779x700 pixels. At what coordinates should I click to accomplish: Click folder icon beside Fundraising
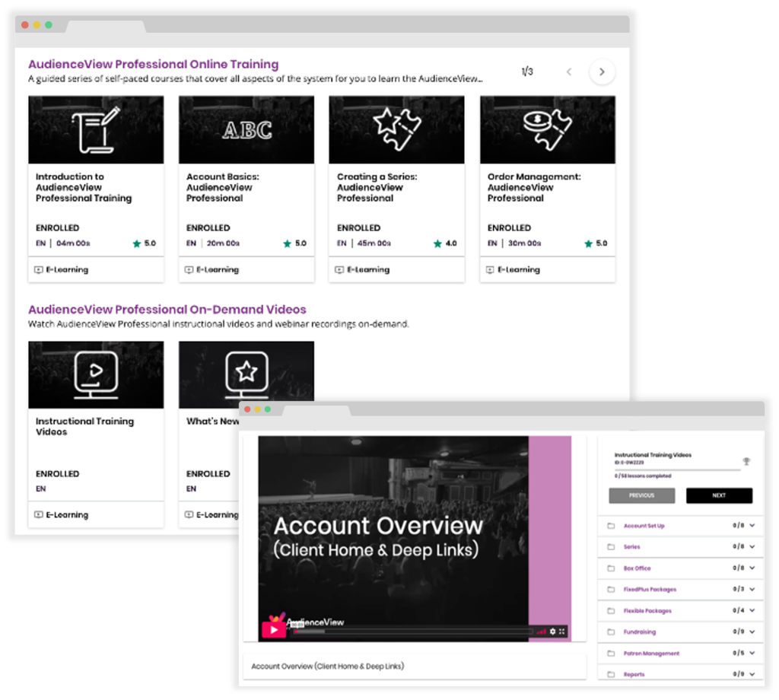click(x=611, y=632)
